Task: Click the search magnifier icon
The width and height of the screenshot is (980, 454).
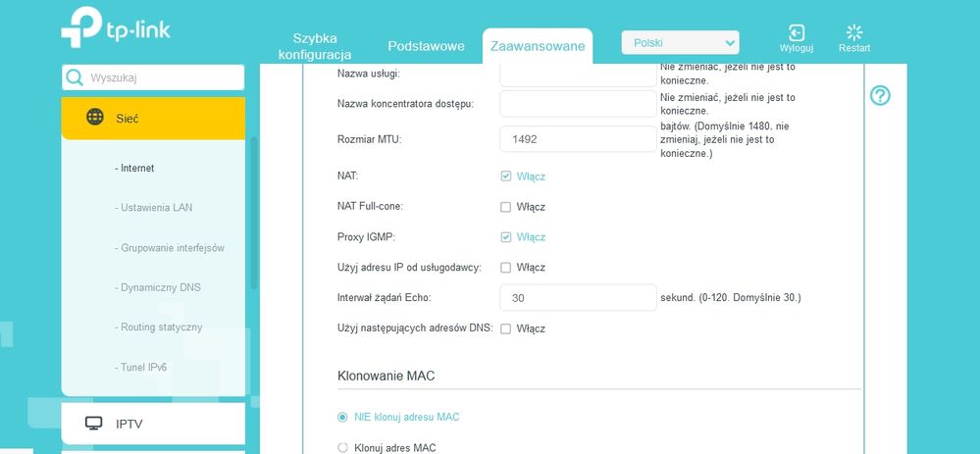Action: 75,77
